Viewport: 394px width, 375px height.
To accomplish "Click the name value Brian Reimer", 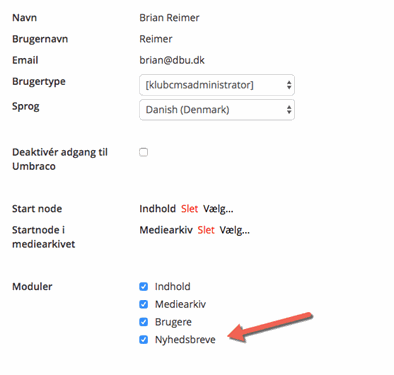I will point(169,18).
